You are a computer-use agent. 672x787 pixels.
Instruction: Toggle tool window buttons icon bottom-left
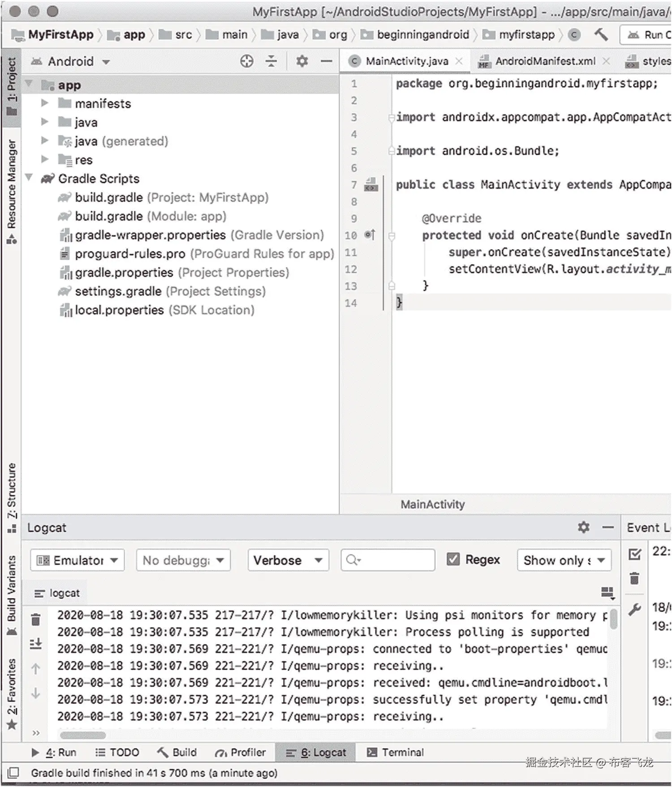coord(13,772)
